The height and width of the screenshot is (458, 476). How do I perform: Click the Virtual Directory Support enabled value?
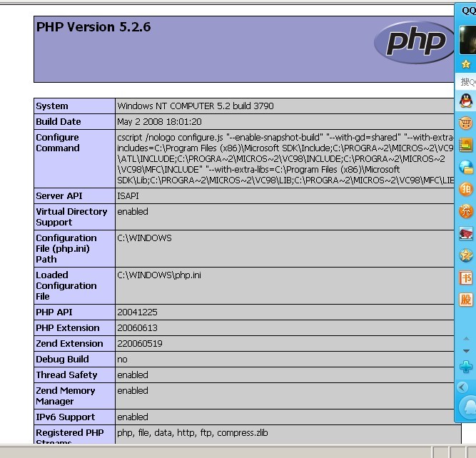point(133,212)
